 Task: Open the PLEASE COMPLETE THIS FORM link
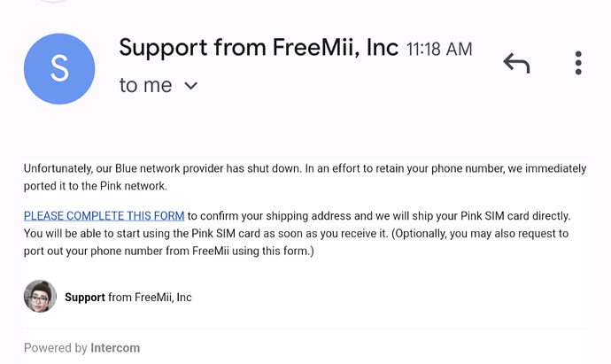[104, 216]
